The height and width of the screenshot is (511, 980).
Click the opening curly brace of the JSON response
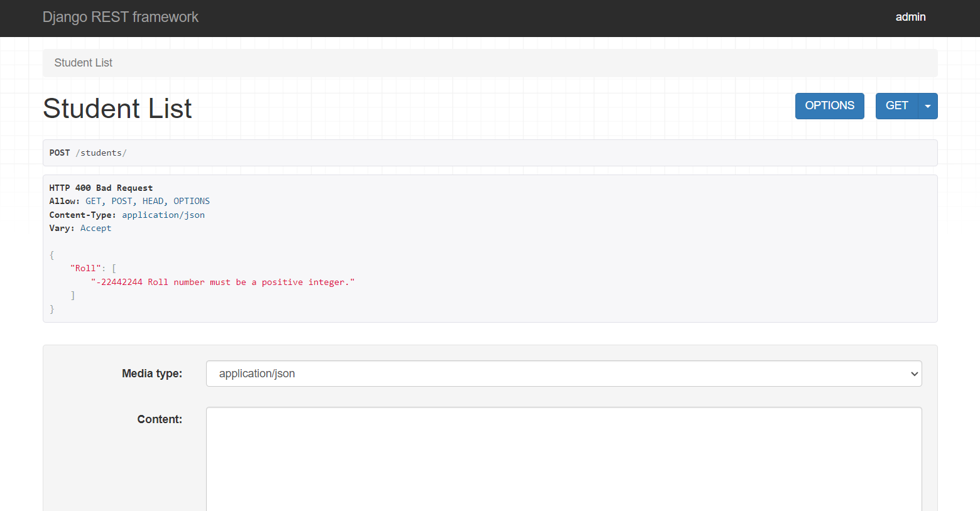tap(52, 255)
